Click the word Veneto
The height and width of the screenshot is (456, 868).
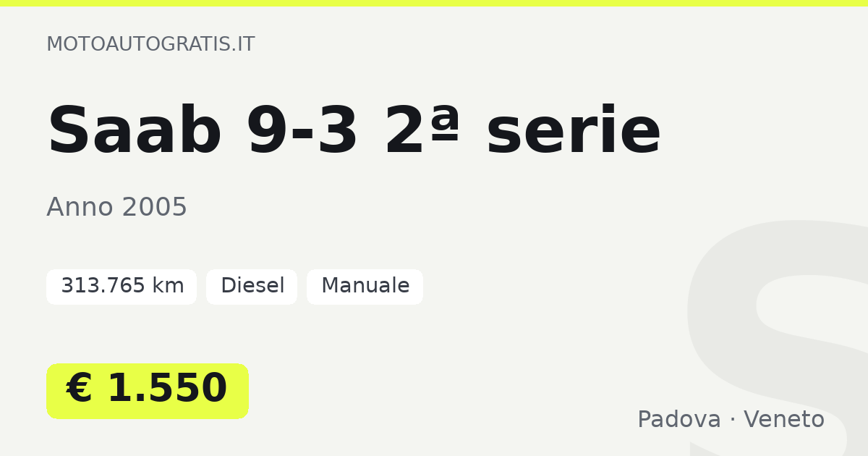[784, 420]
